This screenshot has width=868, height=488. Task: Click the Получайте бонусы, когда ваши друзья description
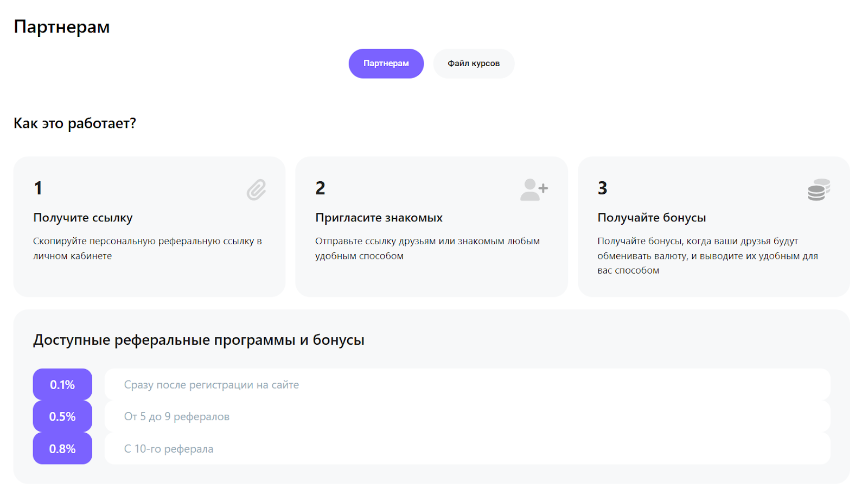click(x=707, y=255)
